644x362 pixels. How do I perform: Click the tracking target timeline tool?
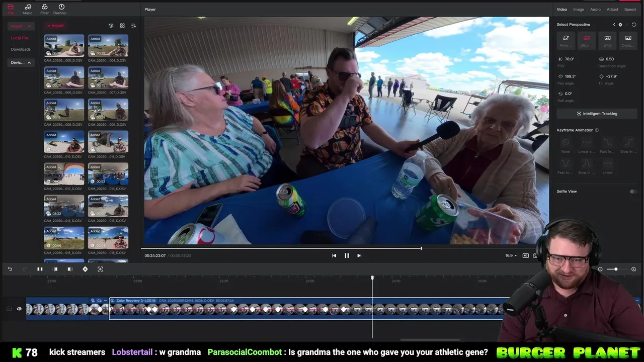(x=100, y=269)
